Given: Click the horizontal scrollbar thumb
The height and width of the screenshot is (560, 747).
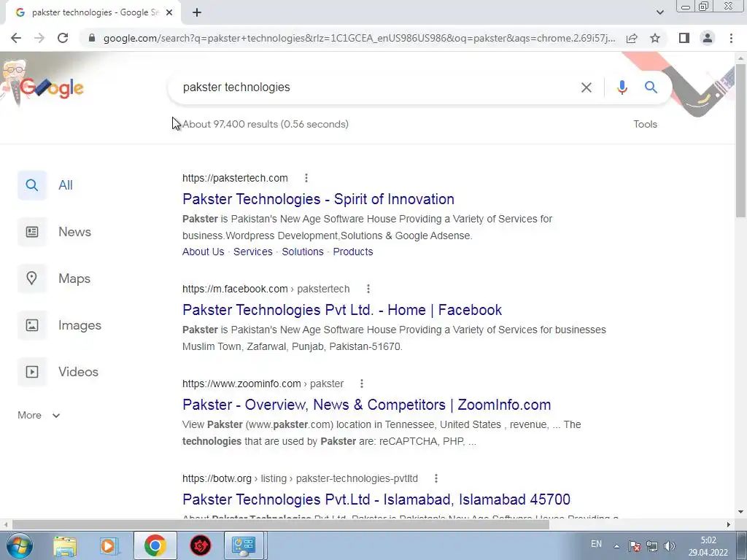Looking at the screenshot, I should point(281,525).
